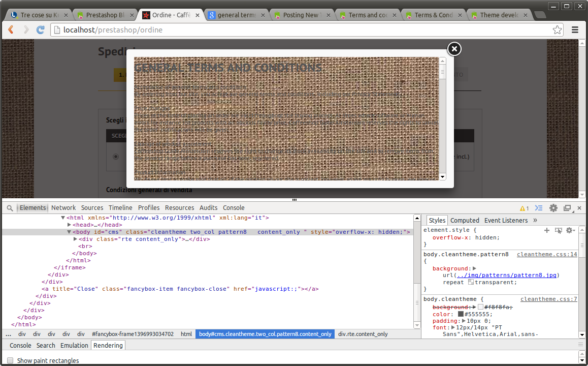588x366 pixels.
Task: Add a new style rule with plus
Action: click(x=547, y=230)
